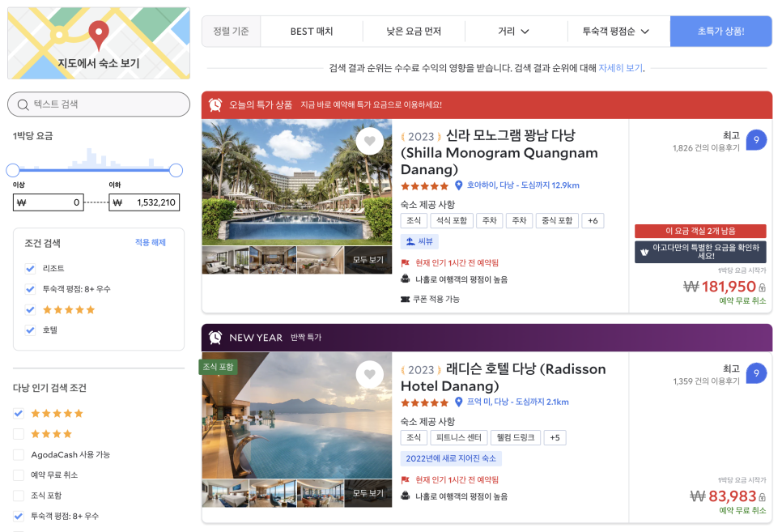Click the score 9 badge for Radisson Hotel
Viewport: 782px width, 532px height.
[756, 372]
